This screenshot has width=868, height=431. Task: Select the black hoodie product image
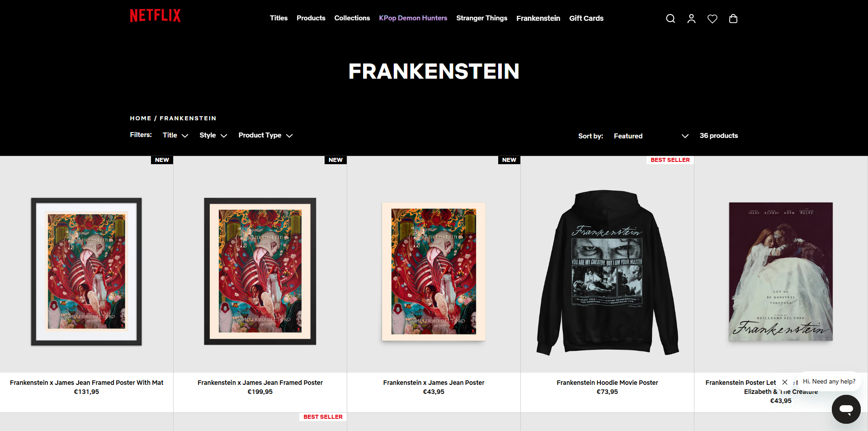pos(607,271)
